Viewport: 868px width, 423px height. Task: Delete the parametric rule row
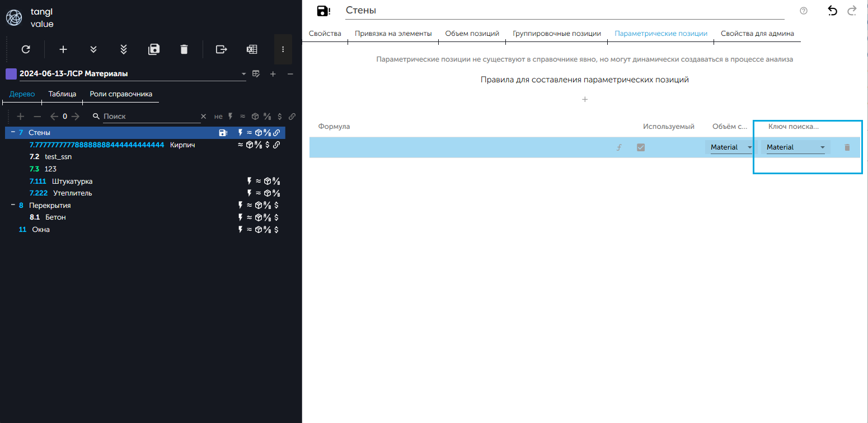[847, 147]
